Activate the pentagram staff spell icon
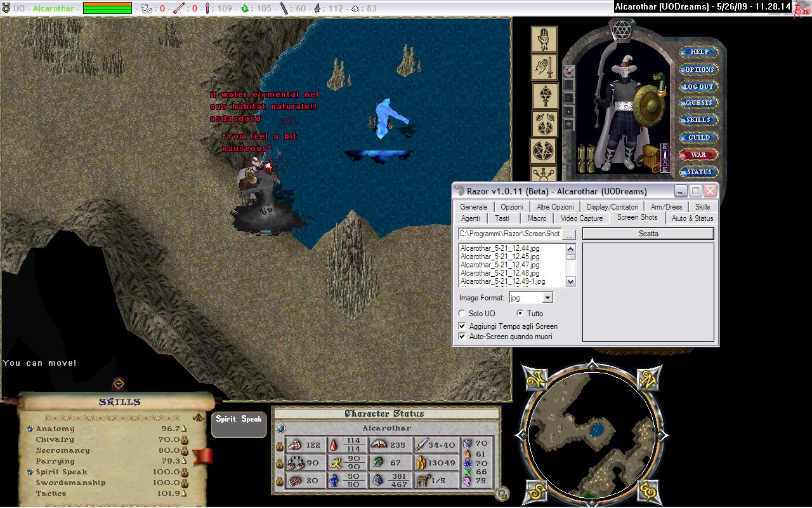The height and width of the screenshot is (508, 812). coord(544,97)
